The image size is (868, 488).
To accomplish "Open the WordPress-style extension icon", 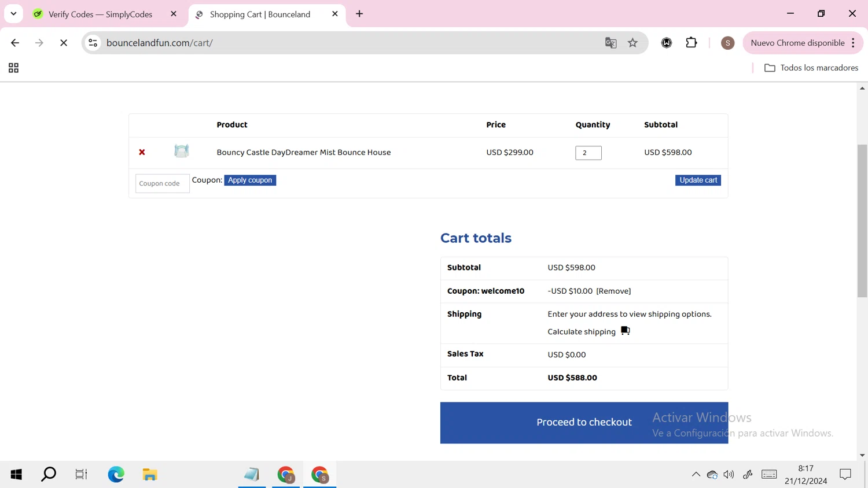I will coord(667,43).
